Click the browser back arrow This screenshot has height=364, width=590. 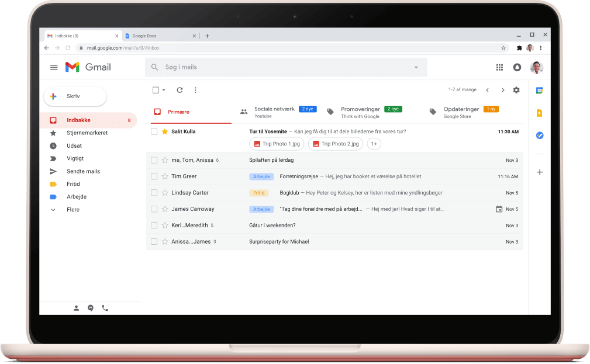pos(47,48)
